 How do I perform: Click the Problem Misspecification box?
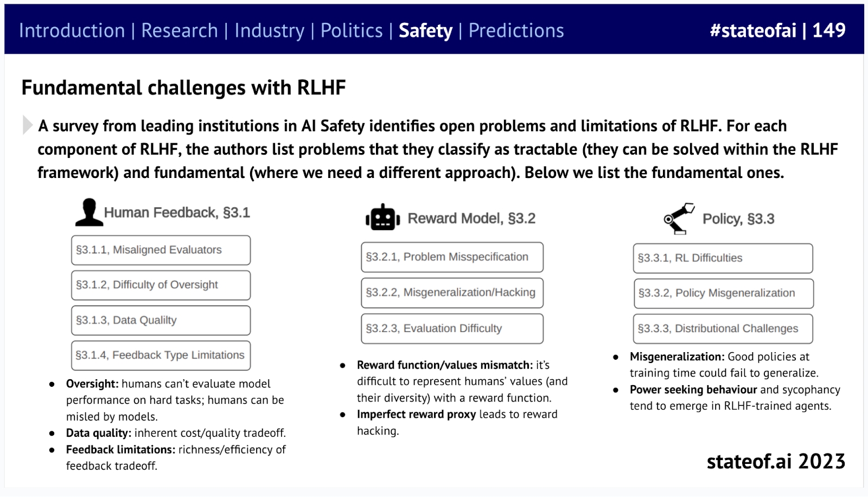(x=452, y=257)
